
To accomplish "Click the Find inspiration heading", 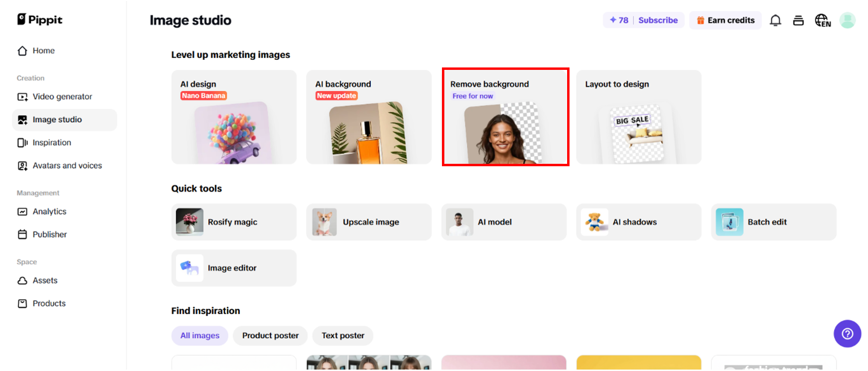I will point(206,311).
